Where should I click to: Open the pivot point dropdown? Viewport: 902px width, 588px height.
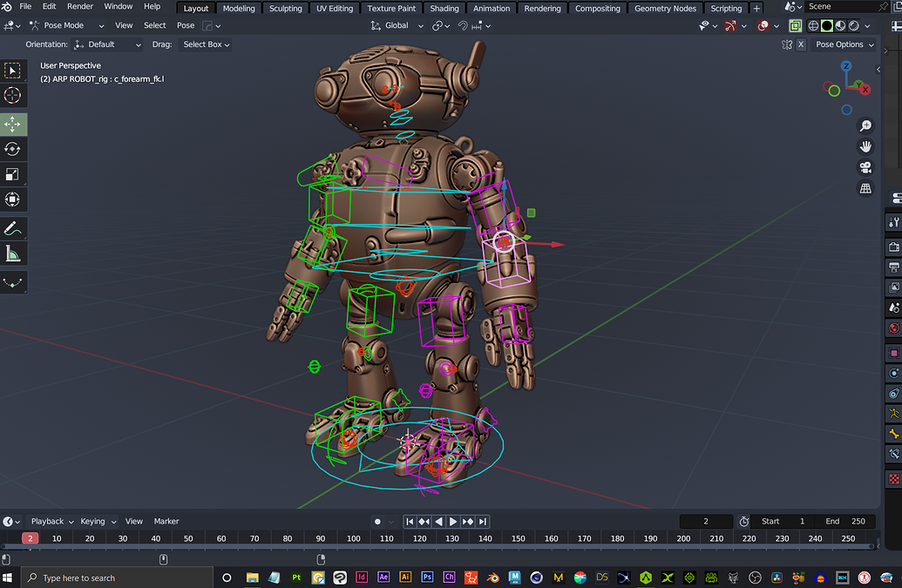pyautogui.click(x=440, y=26)
